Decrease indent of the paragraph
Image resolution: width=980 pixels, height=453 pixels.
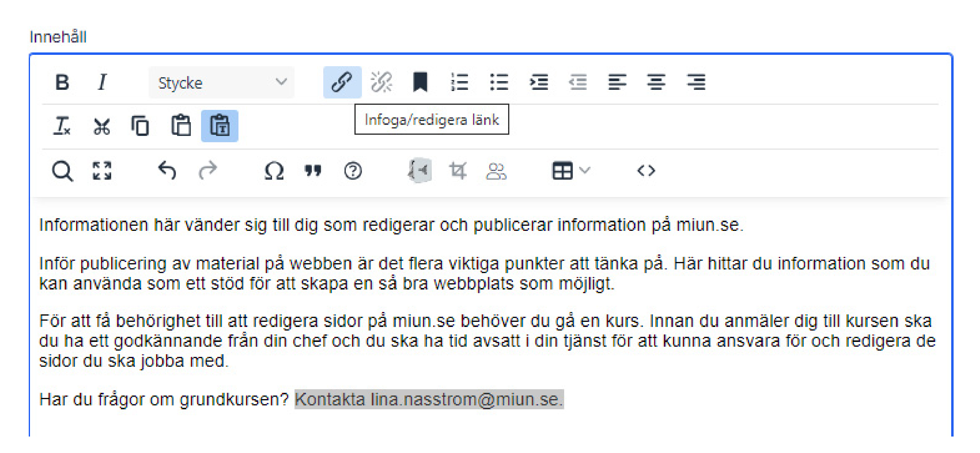coord(578,82)
